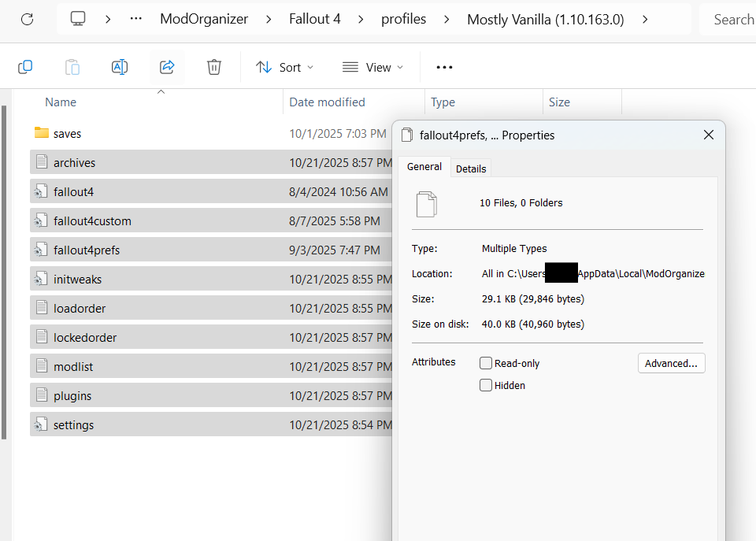Select the loadorder file name

(79, 309)
